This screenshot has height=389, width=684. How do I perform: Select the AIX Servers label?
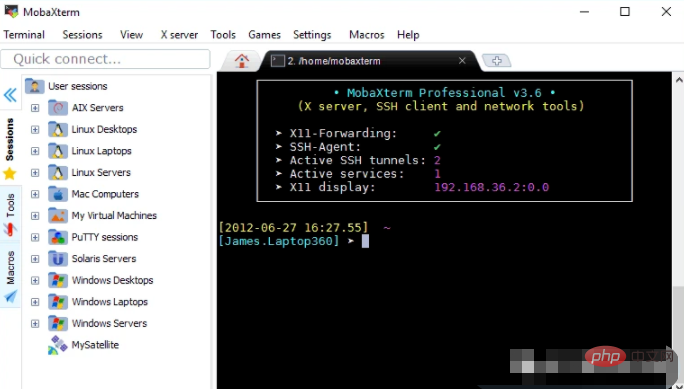[98, 108]
